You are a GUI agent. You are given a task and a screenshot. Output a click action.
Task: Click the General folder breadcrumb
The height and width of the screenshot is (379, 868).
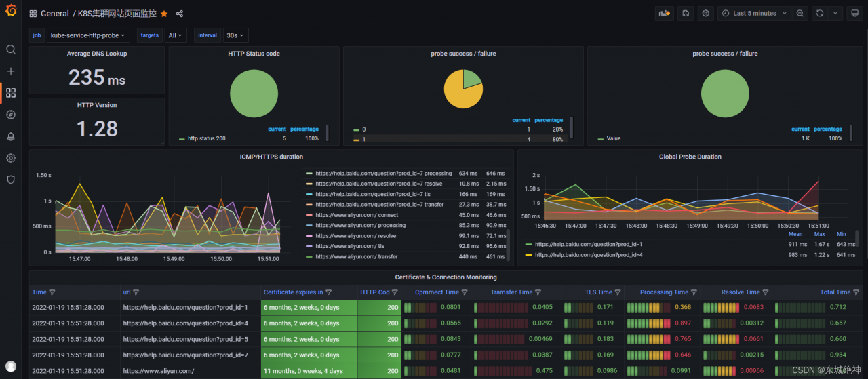(x=55, y=14)
